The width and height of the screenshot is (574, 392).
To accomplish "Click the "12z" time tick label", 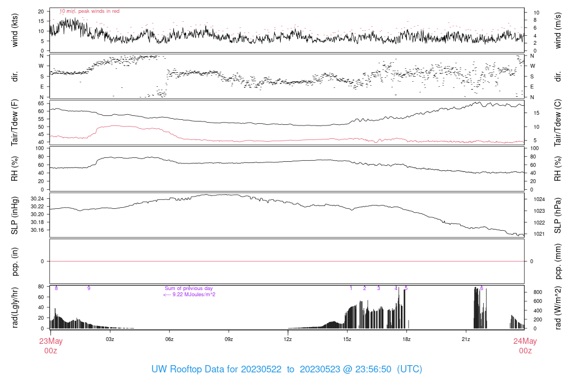I will [x=288, y=339].
